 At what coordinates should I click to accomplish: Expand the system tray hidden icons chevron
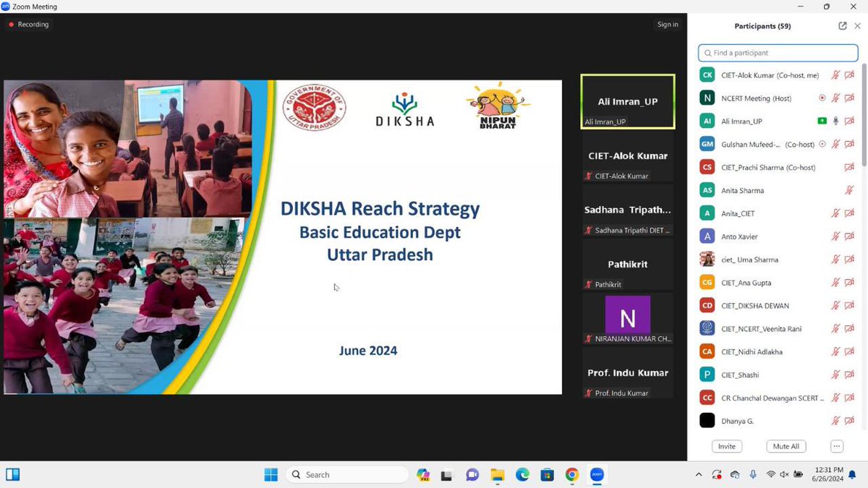[698, 475]
